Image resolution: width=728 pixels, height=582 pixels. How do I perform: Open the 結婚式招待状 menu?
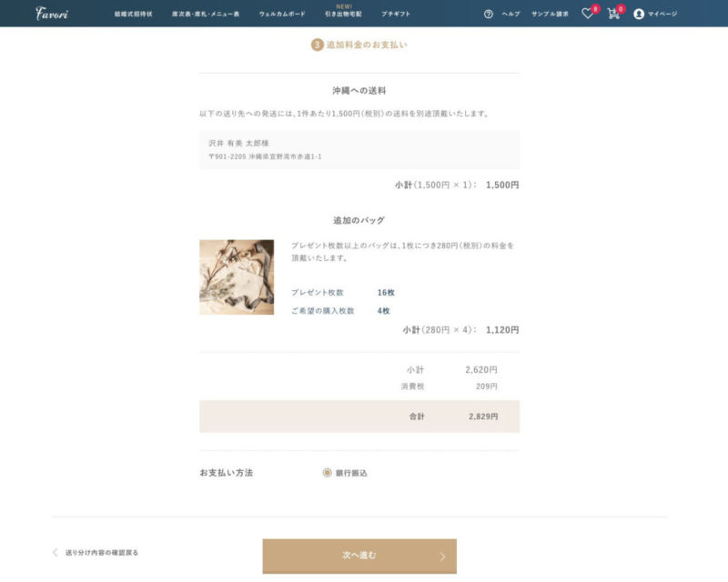tap(133, 14)
